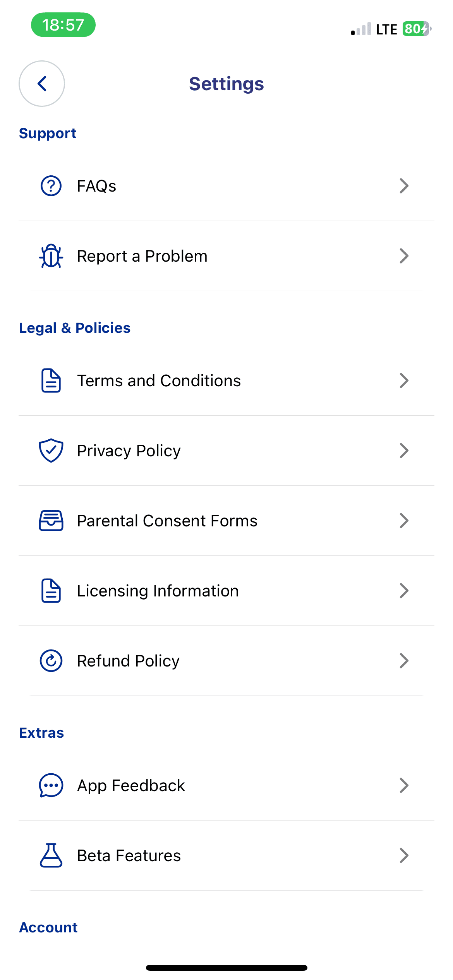Tap the bug icon for Report a Problem
The height and width of the screenshot is (980, 453).
[x=51, y=256]
